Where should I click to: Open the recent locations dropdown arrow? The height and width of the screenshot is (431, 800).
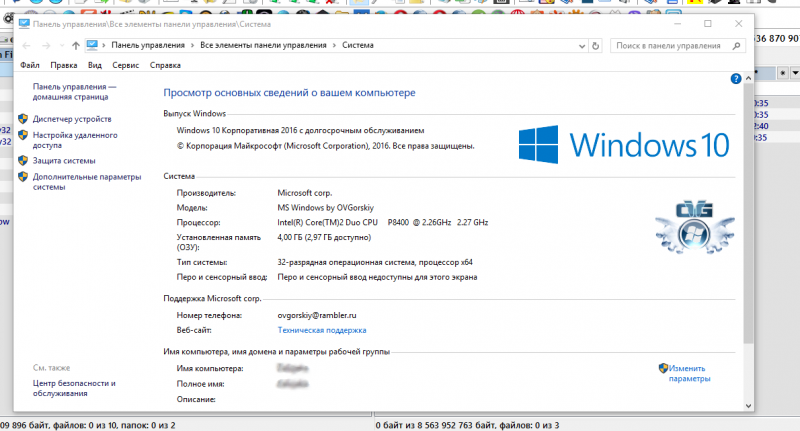tap(62, 46)
